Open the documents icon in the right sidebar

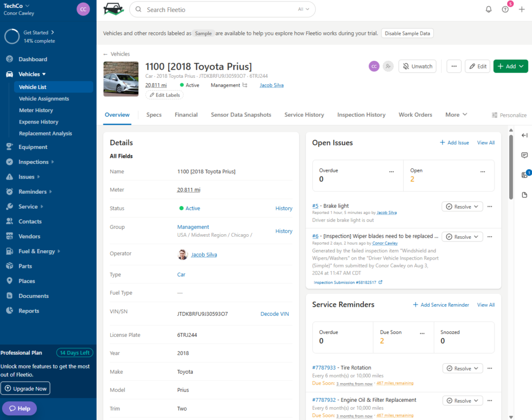pos(524,195)
